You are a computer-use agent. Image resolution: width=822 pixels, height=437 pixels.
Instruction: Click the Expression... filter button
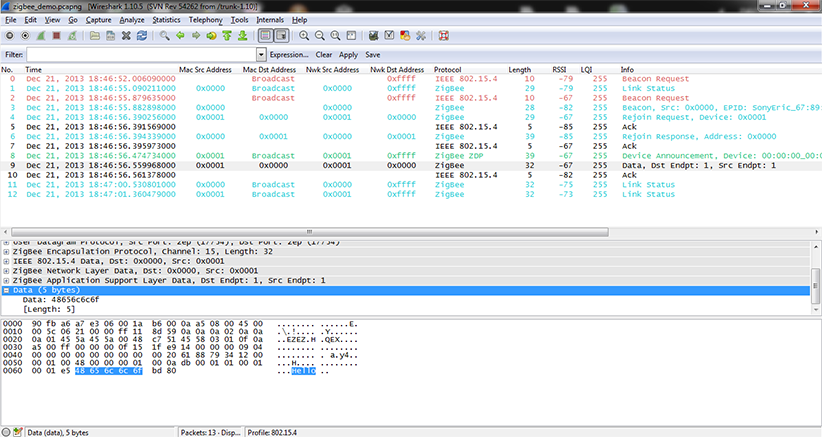click(289, 54)
